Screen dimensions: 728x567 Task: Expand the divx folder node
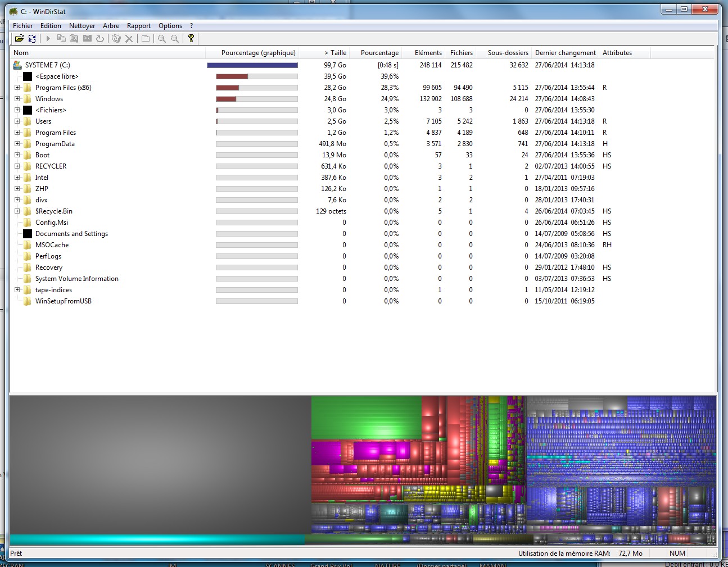(17, 200)
